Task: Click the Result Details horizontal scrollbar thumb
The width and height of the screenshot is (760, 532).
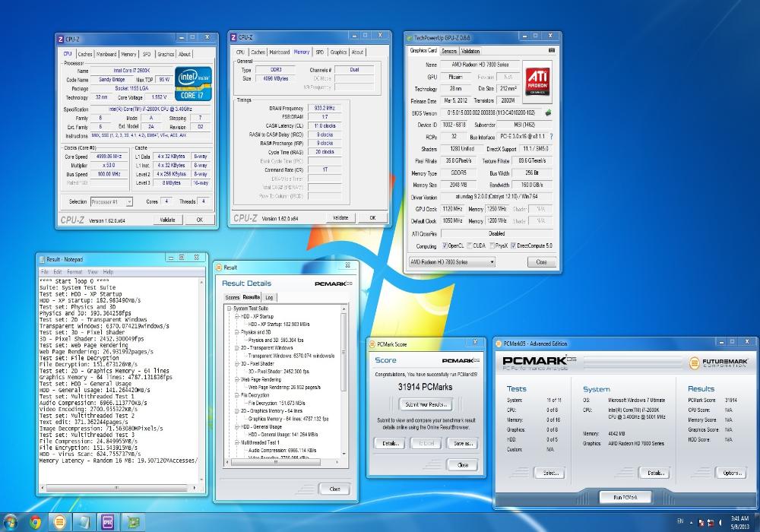Action: point(276,462)
